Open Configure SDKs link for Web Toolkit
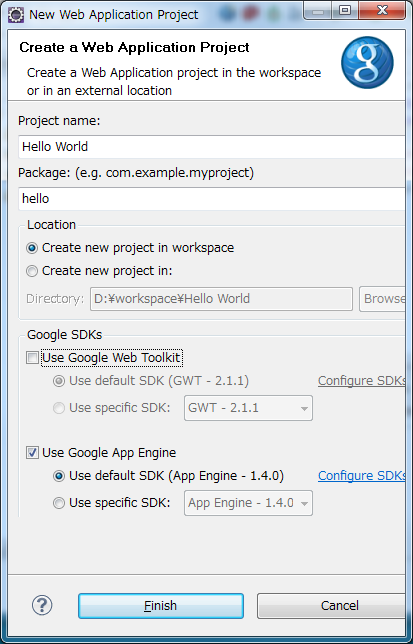 click(362, 381)
